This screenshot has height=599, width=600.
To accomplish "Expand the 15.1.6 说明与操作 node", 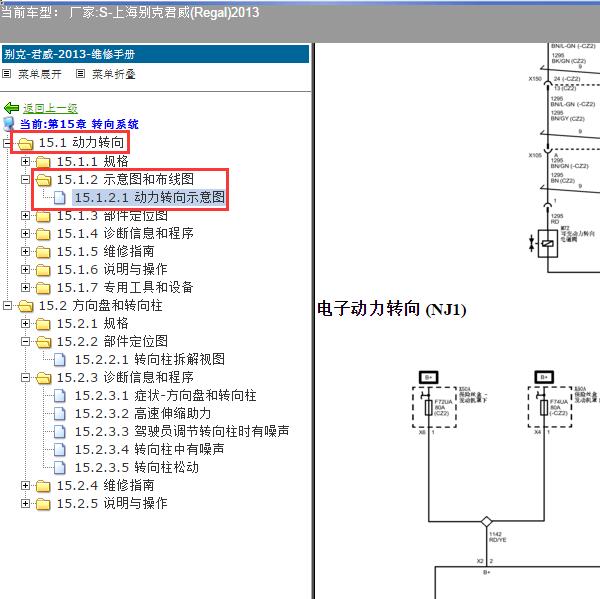I will click(25, 269).
